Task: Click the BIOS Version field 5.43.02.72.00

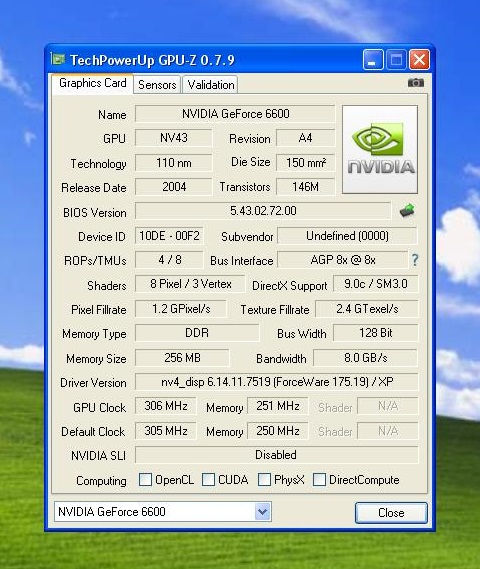Action: tap(263, 211)
